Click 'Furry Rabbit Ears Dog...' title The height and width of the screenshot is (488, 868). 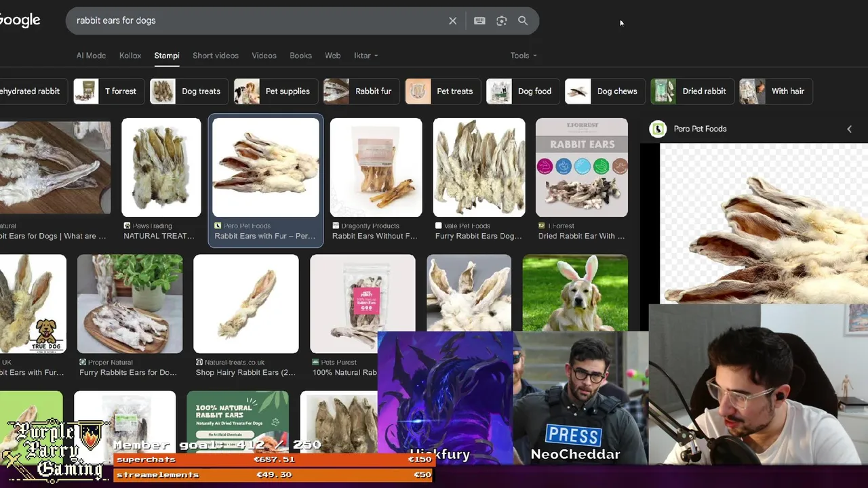pos(479,236)
